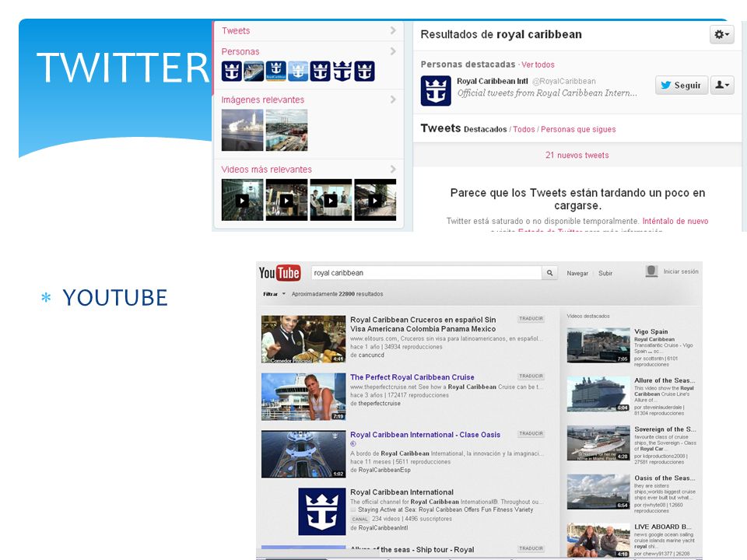Image resolution: width=747 pixels, height=560 pixels.
Task: Open Royal Caribbean Intl profile avatar
Action: (x=436, y=90)
